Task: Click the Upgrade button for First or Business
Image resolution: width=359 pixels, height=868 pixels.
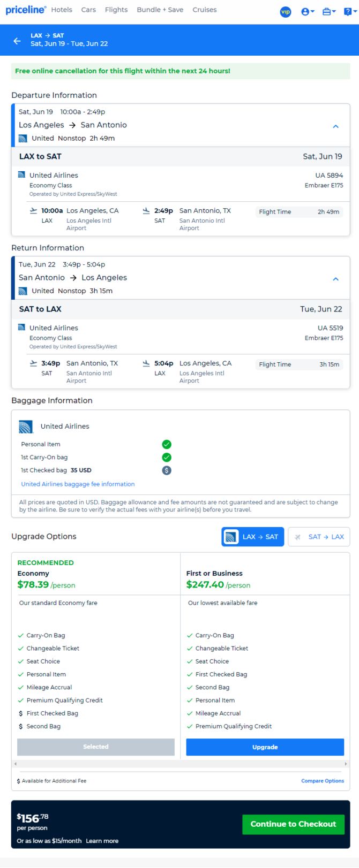Action: point(265,747)
